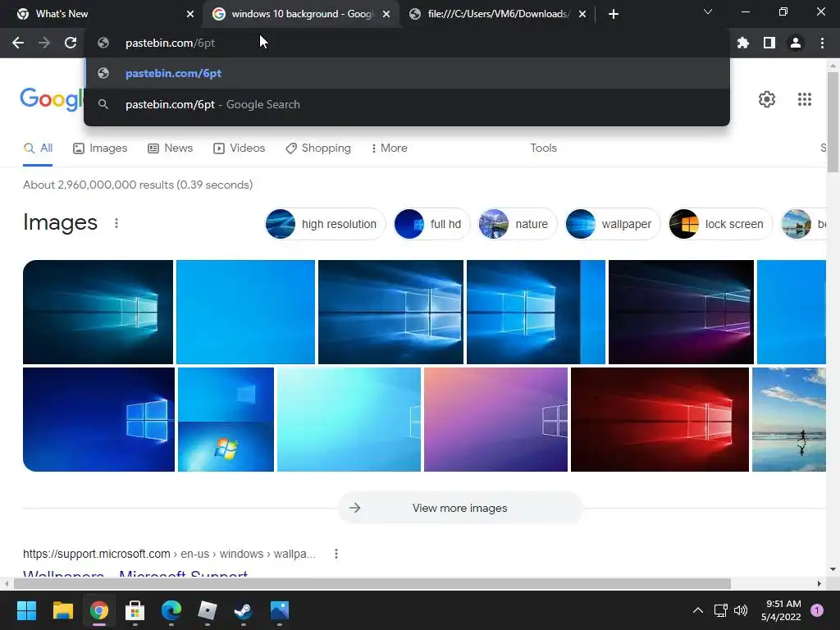Click the Chrome icon in the taskbar

99,610
